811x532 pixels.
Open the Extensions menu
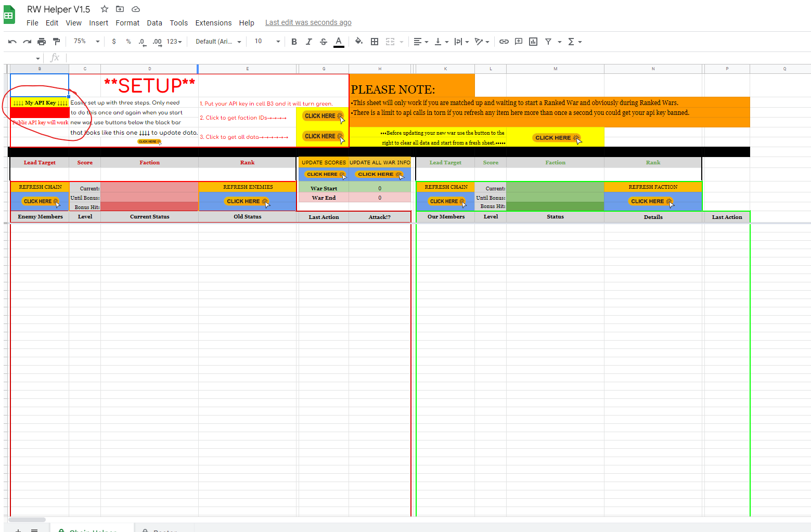tap(213, 23)
